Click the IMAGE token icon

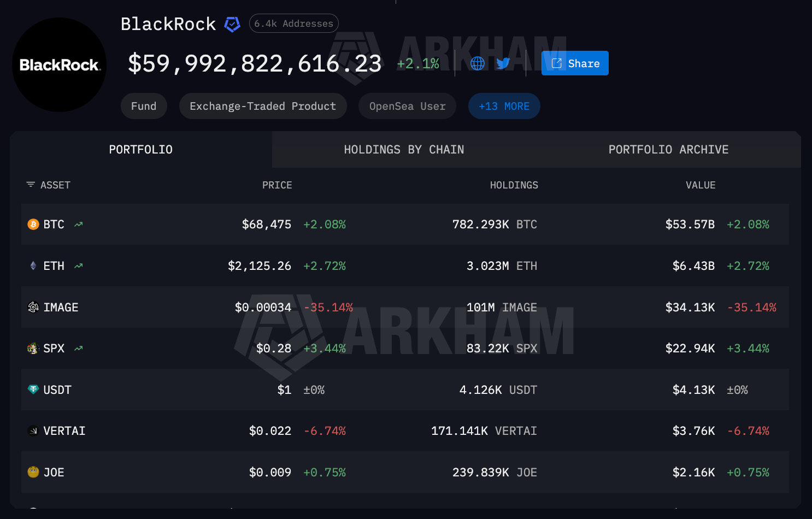(x=33, y=308)
